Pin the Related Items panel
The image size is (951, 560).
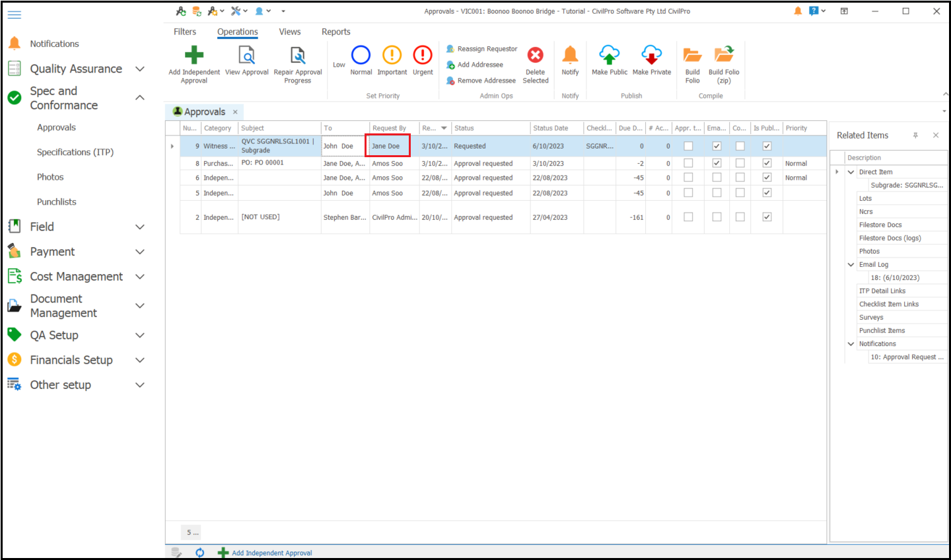915,135
